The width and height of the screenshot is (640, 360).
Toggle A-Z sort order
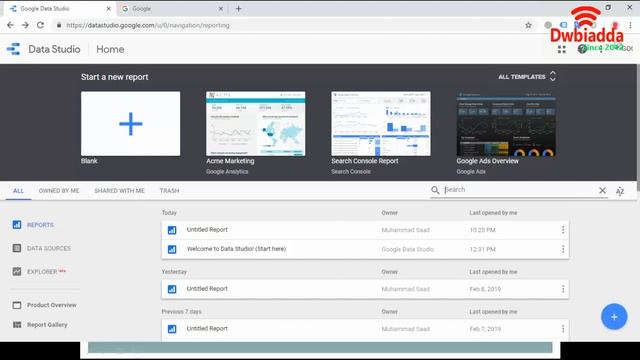tap(620, 191)
